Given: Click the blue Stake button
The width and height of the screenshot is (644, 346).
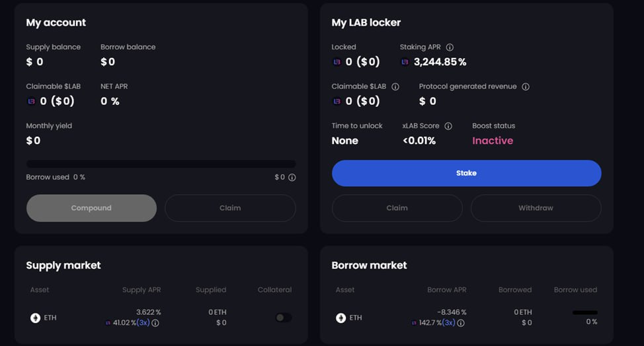Looking at the screenshot, I should click(x=467, y=173).
